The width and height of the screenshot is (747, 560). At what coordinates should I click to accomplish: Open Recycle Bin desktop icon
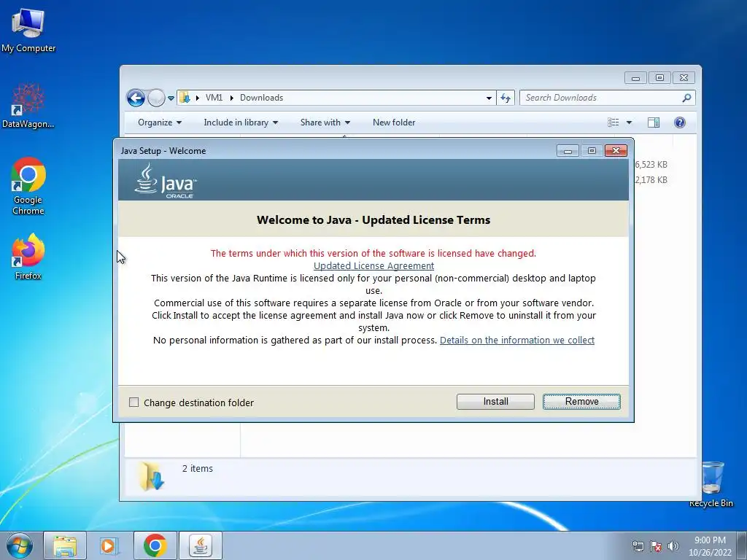coord(711,484)
